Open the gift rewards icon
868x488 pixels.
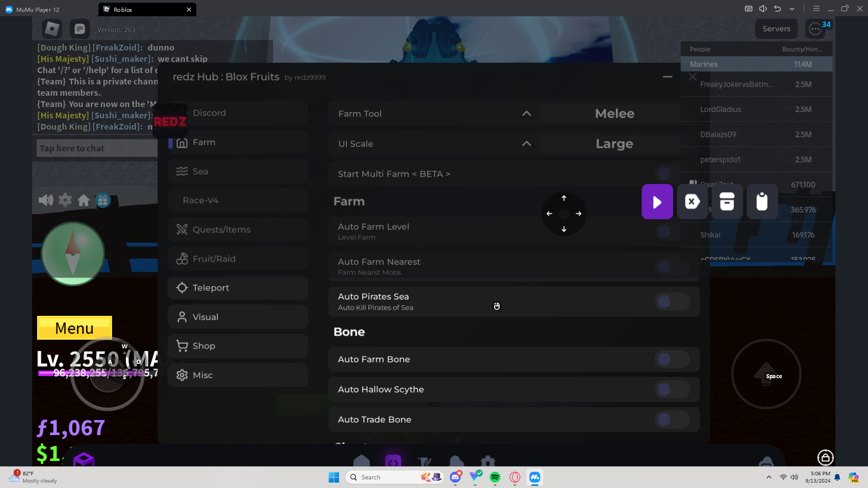[103, 200]
